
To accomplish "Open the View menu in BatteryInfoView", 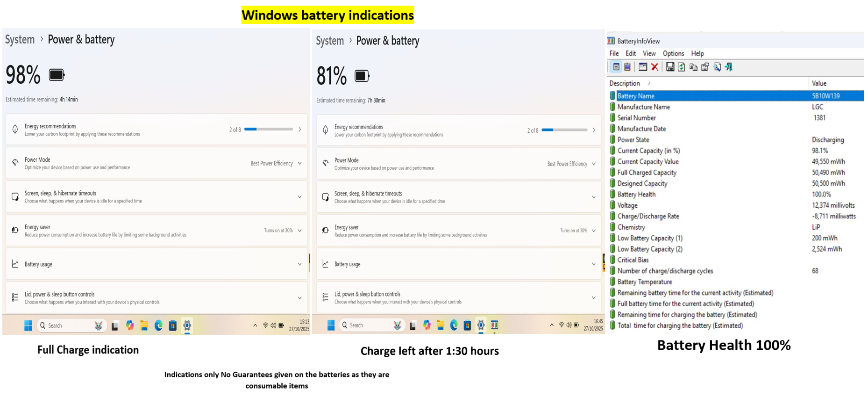I will 649,53.
